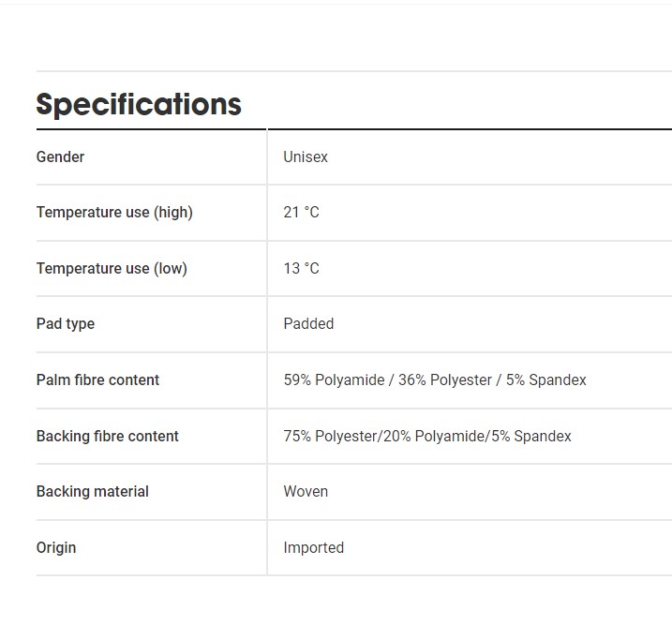
Task: Click the Imported value
Action: tap(314, 548)
